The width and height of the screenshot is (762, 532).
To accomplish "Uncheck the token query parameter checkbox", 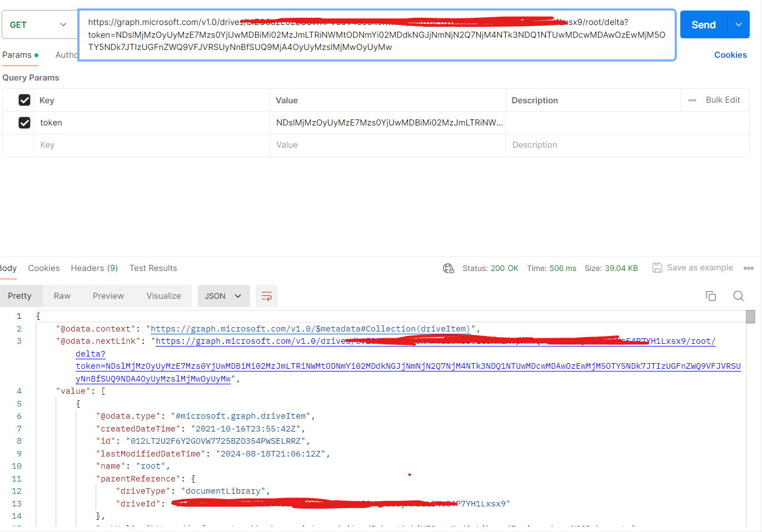I will click(24, 122).
